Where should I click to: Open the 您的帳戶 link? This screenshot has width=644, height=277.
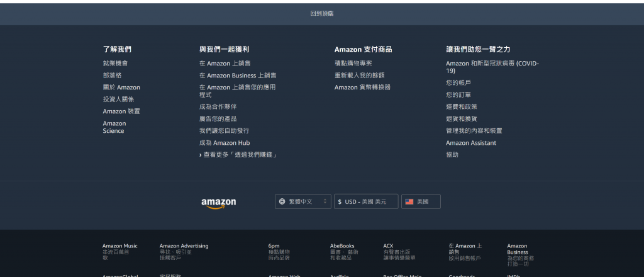point(458,82)
